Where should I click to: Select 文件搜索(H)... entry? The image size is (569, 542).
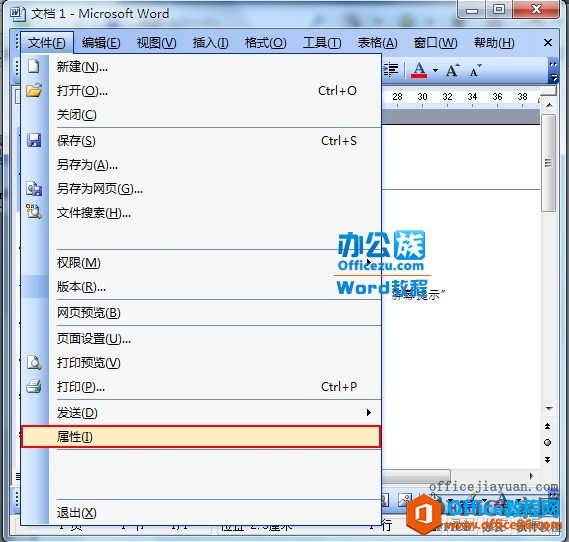[x=201, y=213]
